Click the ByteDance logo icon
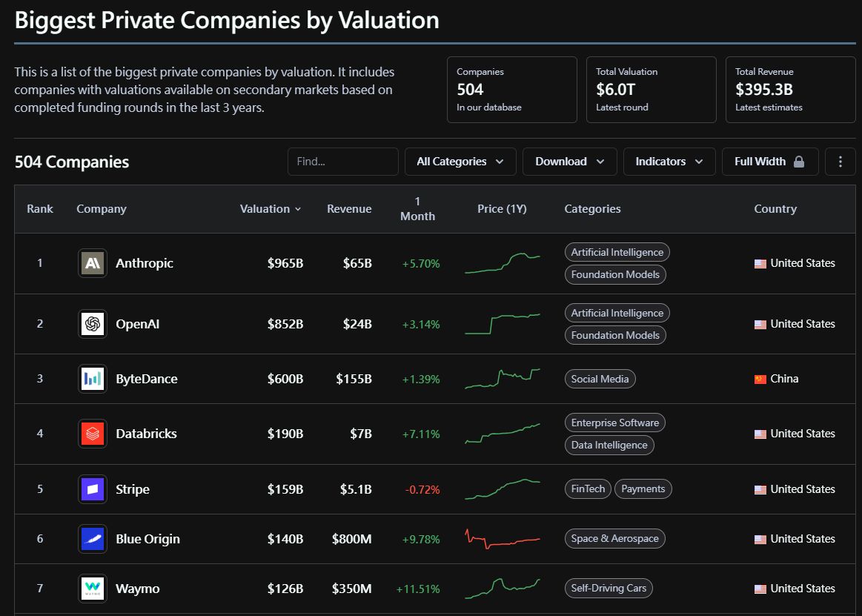 [x=93, y=379]
